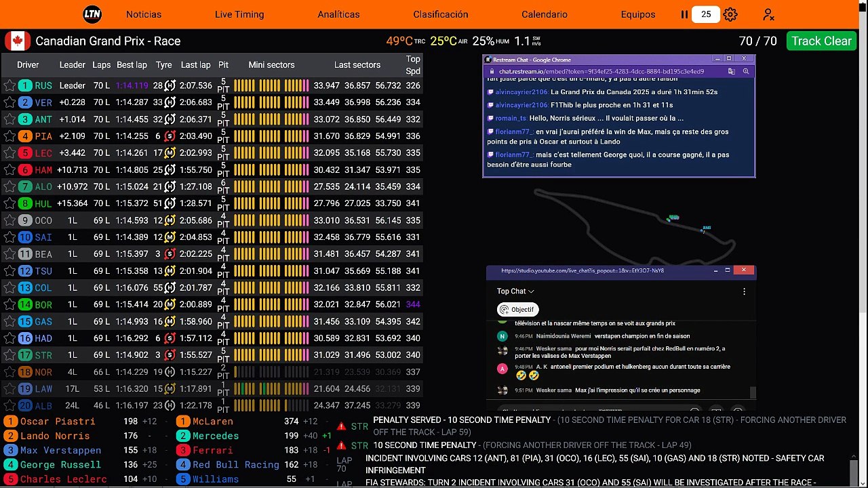Click Restream Chat window favicon
Image resolution: width=868 pixels, height=488 pixels.
(x=488, y=60)
